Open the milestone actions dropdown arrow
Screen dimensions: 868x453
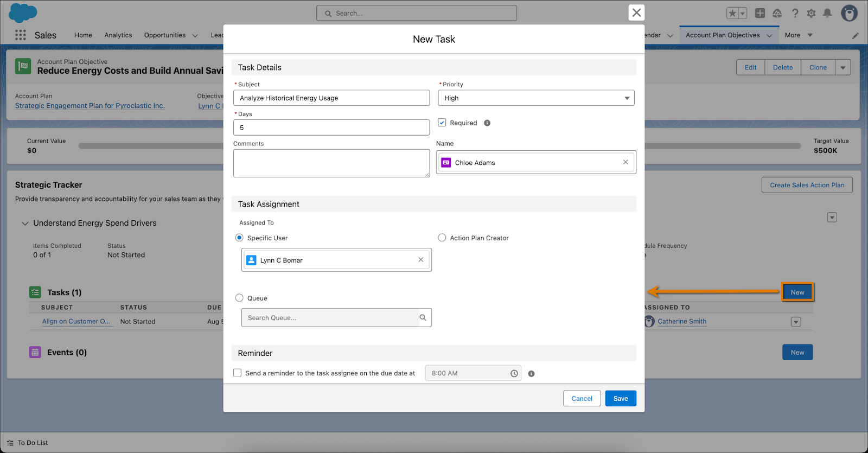tap(832, 217)
